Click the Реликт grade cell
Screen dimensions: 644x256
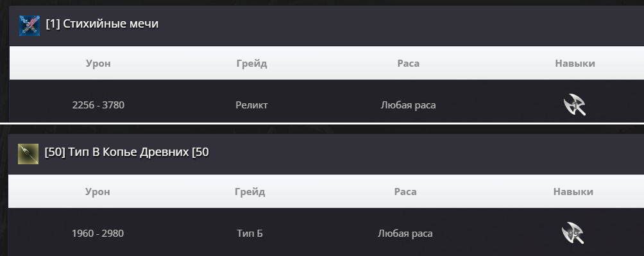point(252,105)
